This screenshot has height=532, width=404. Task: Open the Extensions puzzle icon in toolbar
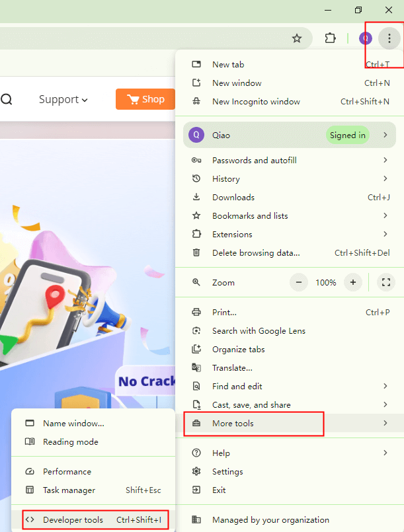[330, 38]
